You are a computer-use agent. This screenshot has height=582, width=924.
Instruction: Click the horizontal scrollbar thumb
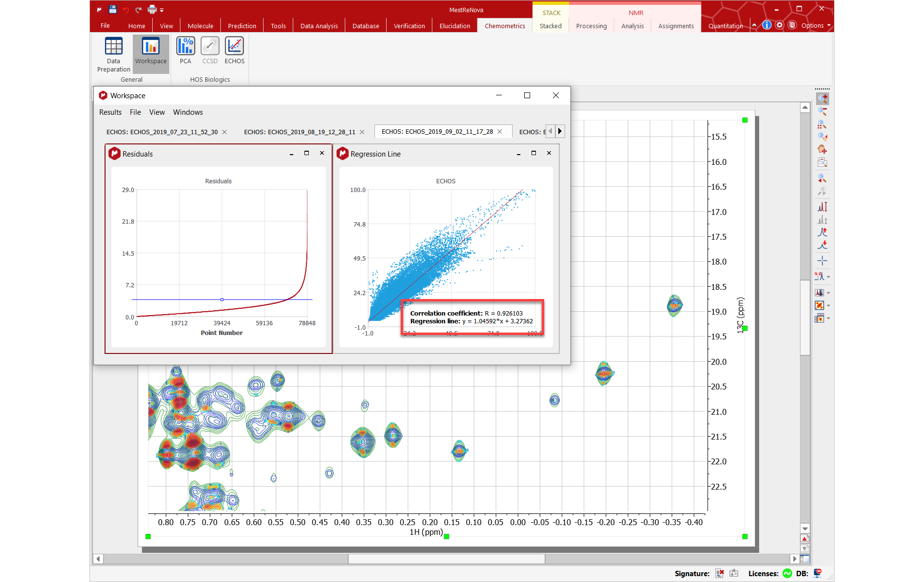tap(446, 559)
